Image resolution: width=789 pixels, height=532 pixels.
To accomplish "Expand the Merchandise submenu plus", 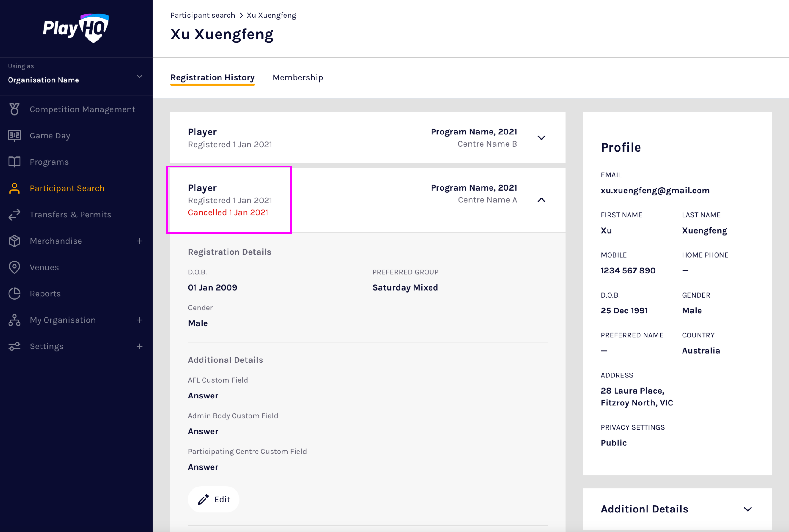I will pos(139,241).
